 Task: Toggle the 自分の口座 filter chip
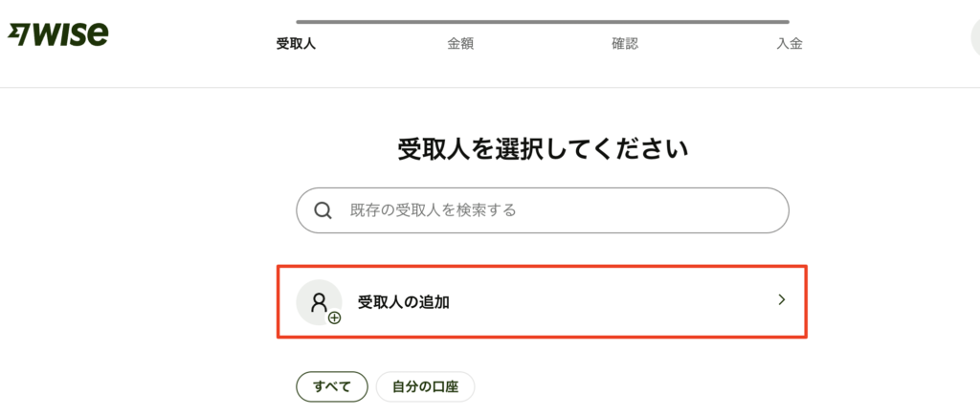pyautogui.click(x=425, y=386)
